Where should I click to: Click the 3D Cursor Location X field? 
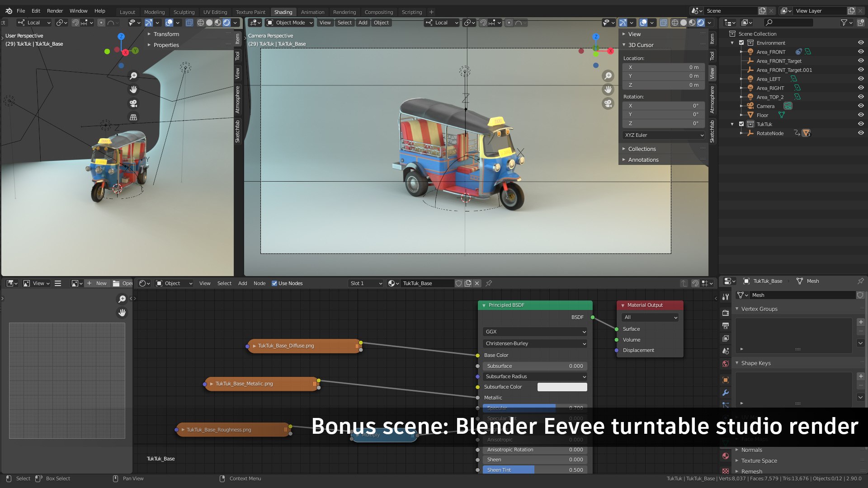pos(664,67)
